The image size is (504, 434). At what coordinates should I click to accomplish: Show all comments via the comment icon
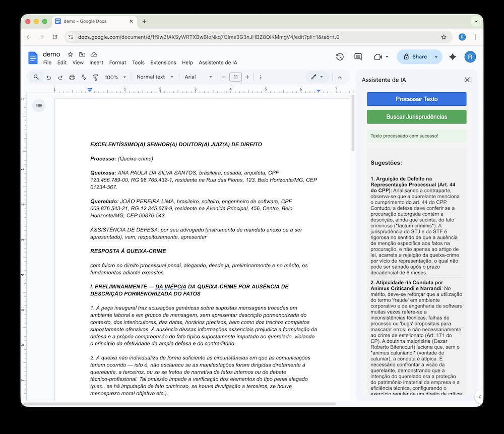(x=358, y=57)
